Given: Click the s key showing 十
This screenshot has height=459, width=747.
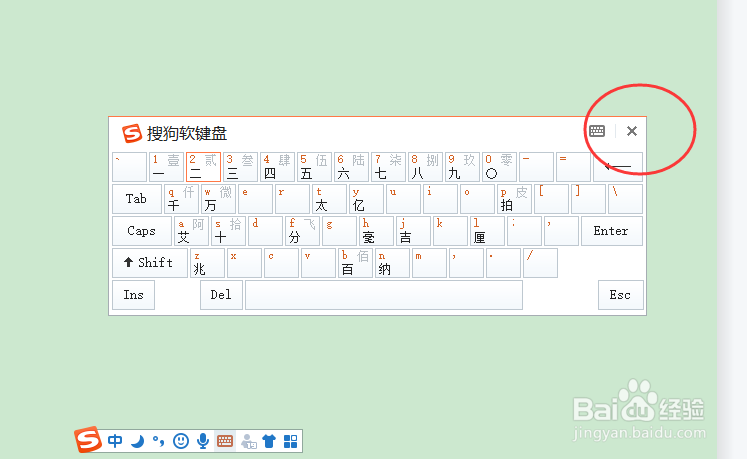Looking at the screenshot, I should (228, 231).
